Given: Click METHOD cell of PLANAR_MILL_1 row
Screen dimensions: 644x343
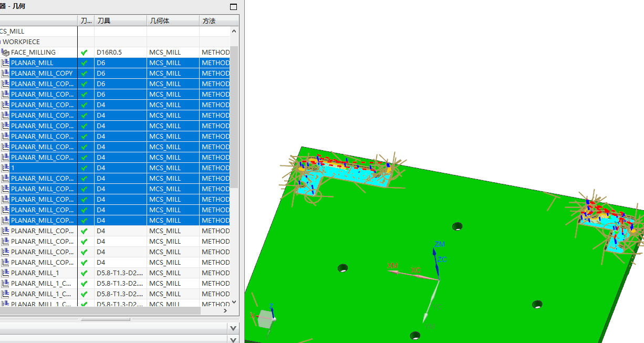Looking at the screenshot, I should pyautogui.click(x=215, y=273).
